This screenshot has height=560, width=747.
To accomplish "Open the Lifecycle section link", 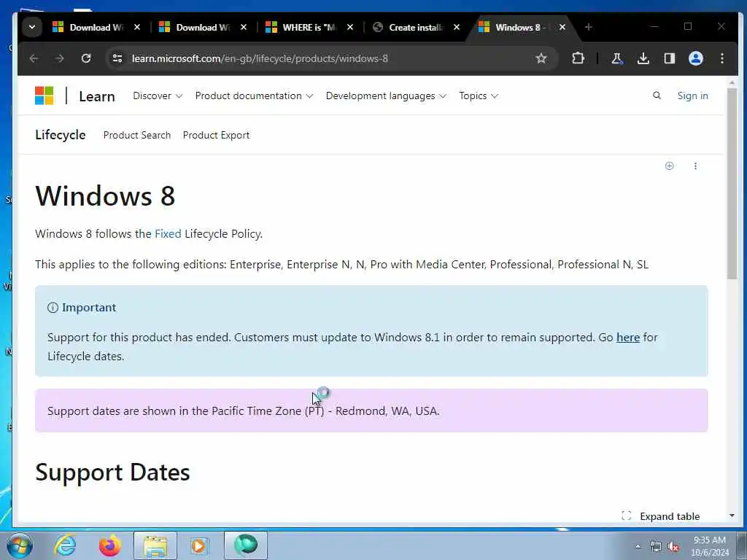I will (61, 135).
